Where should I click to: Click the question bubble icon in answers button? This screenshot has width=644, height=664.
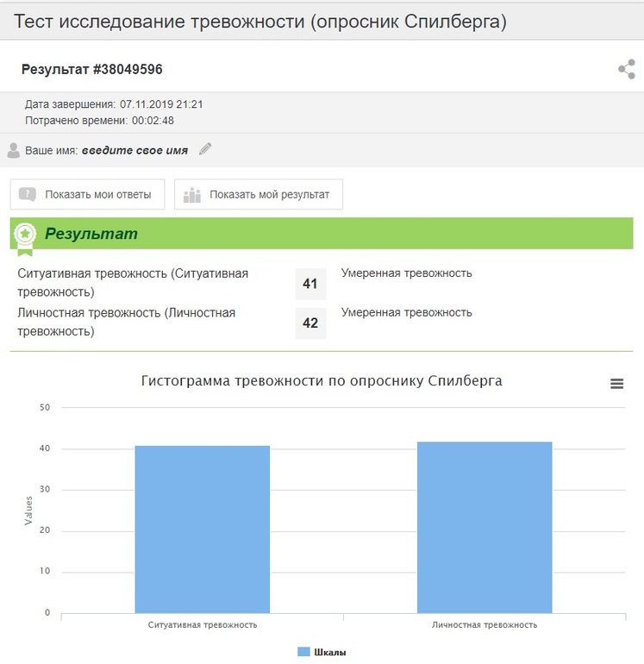(x=28, y=194)
